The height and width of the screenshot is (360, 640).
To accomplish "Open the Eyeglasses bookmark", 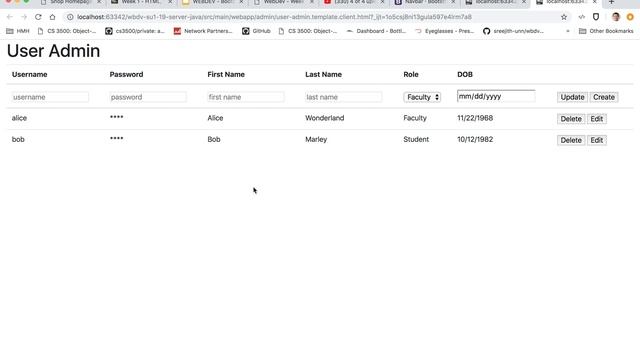I will [444, 31].
